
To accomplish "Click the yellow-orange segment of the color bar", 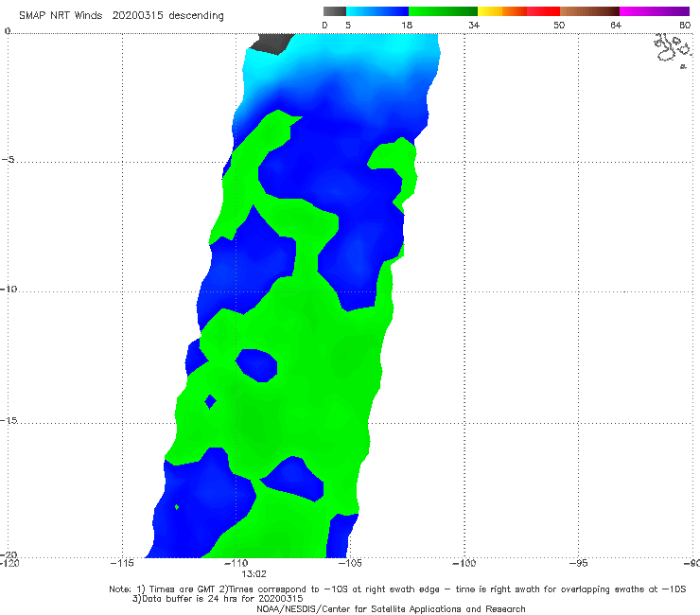I will coord(501,11).
